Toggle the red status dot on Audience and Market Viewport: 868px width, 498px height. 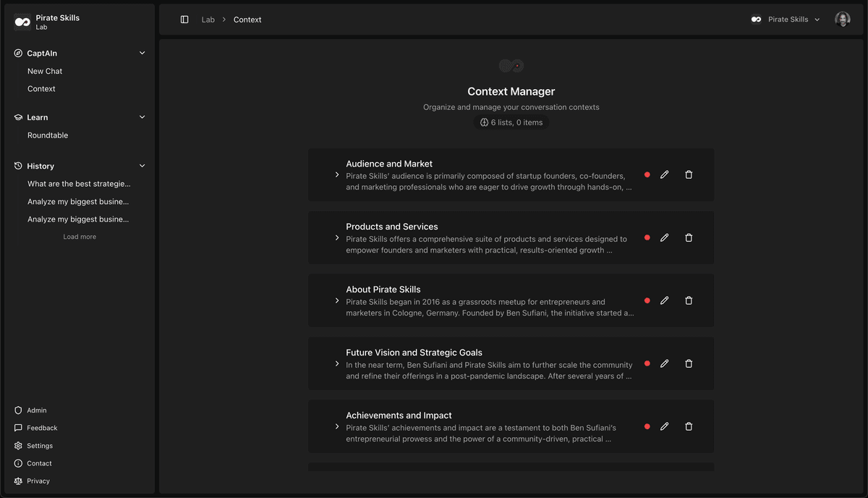click(647, 174)
